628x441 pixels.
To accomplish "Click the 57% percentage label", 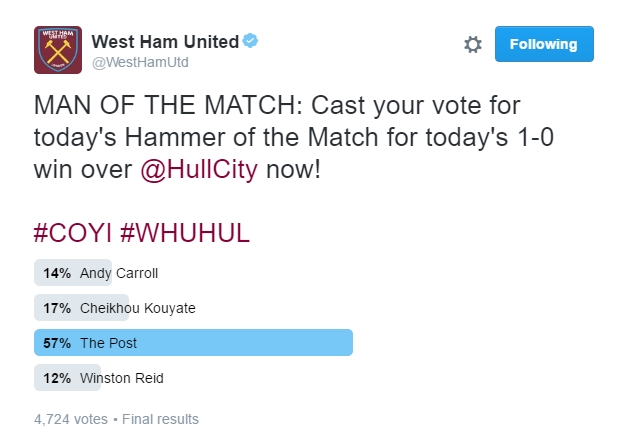I will pyautogui.click(x=57, y=343).
